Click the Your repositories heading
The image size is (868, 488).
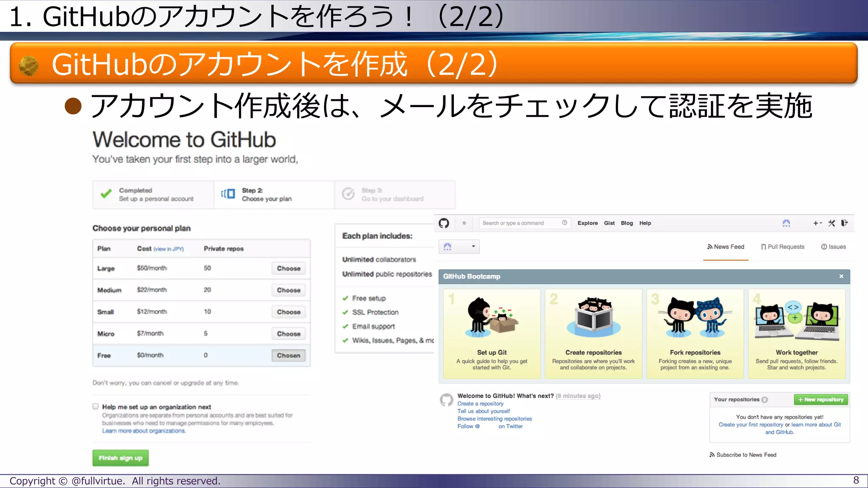(x=736, y=399)
